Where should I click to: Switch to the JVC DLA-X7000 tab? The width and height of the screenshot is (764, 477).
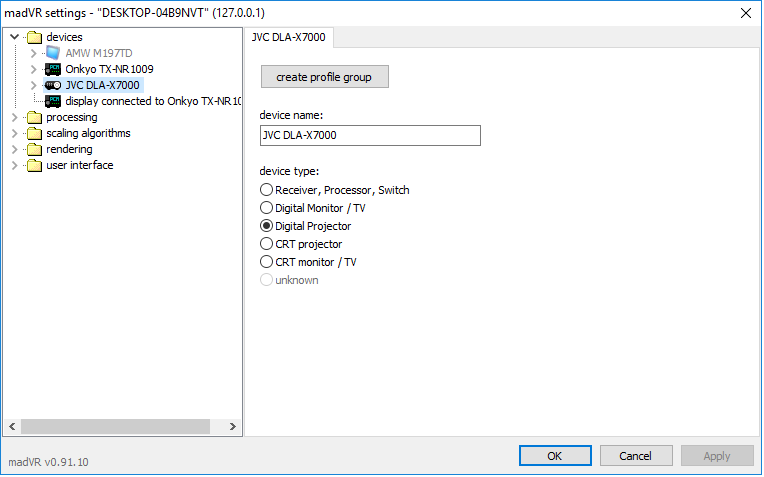[x=289, y=38]
